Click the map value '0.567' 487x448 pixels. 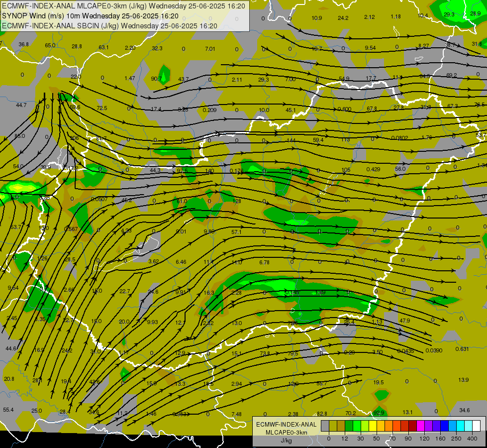pyautogui.click(x=71, y=229)
